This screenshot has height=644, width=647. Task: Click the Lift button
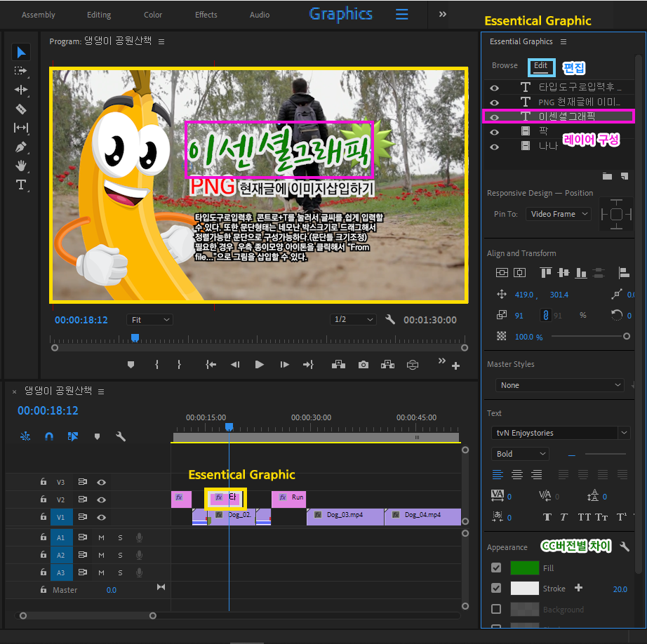coord(338,365)
